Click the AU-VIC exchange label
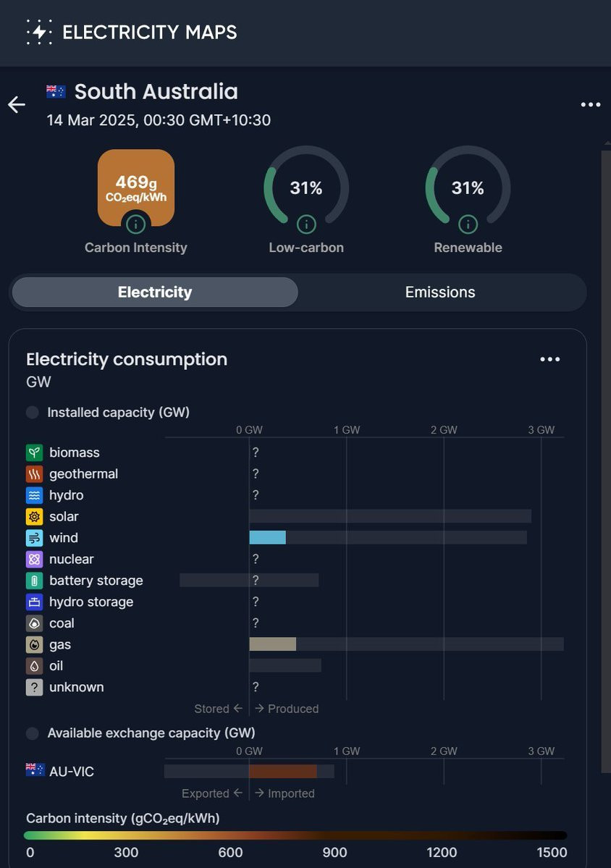 coord(71,772)
